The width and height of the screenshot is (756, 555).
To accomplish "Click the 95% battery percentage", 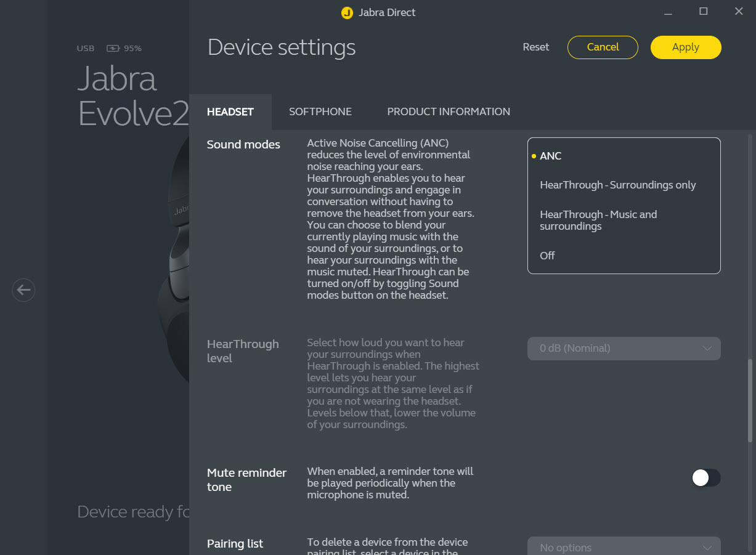I will click(132, 48).
